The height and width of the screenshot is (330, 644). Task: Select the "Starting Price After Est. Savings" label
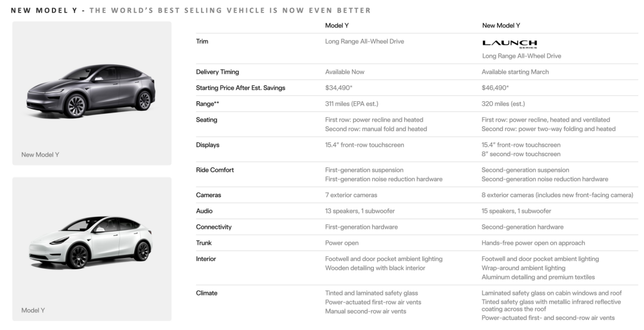[x=240, y=88]
